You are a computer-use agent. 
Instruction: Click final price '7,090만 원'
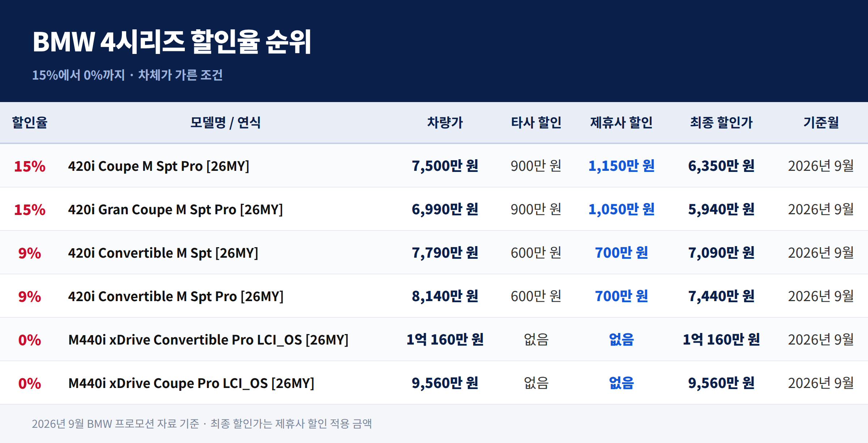pos(721,253)
